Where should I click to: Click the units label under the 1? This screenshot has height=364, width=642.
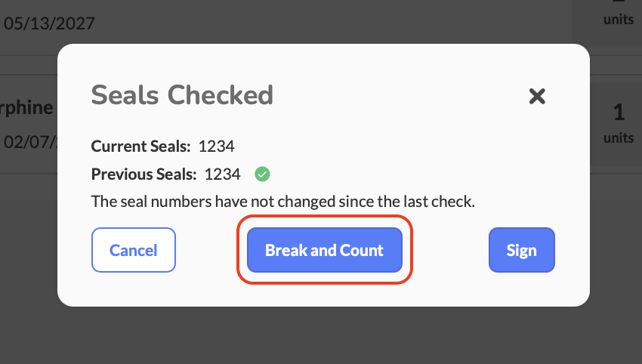(619, 138)
